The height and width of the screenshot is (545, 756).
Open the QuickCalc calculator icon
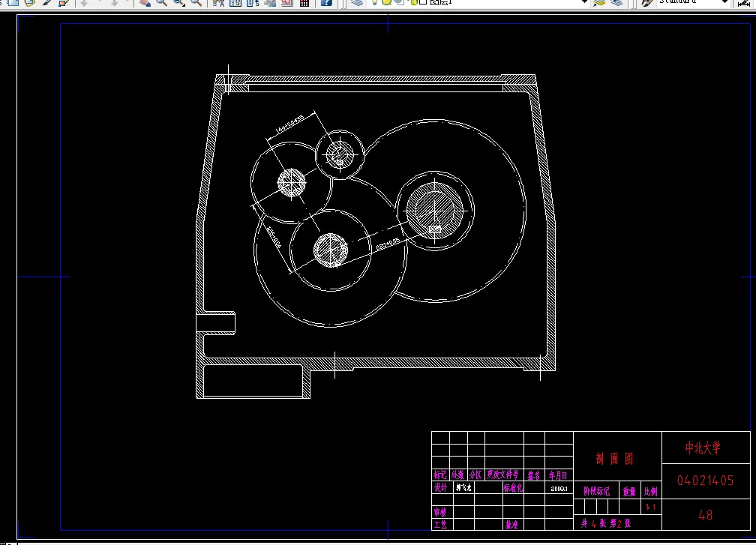click(304, 2)
